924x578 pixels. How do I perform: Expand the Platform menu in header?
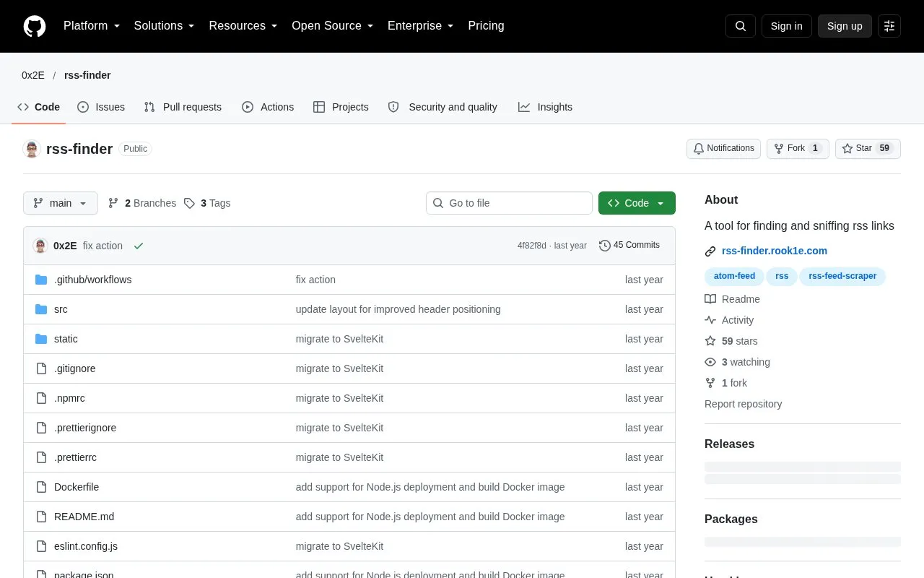click(x=92, y=26)
